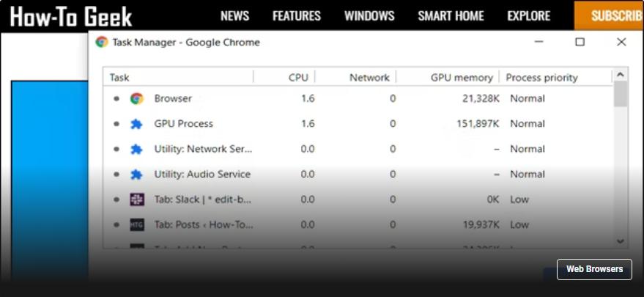Sort by the GPU memory column header
The width and height of the screenshot is (644, 297).
[x=462, y=77]
